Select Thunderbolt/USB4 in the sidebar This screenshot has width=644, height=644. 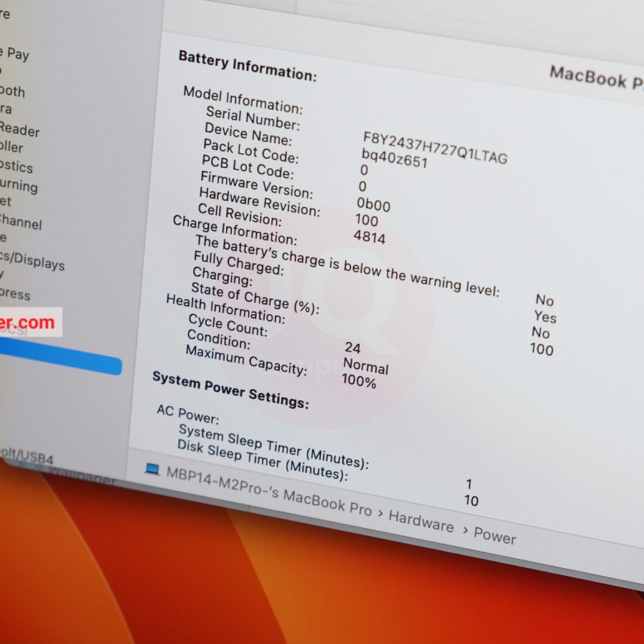tap(26, 457)
